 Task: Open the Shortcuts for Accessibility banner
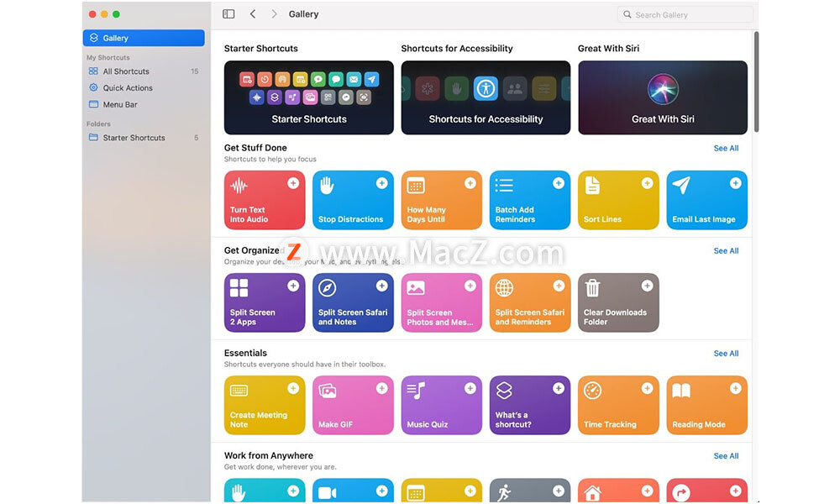(486, 97)
